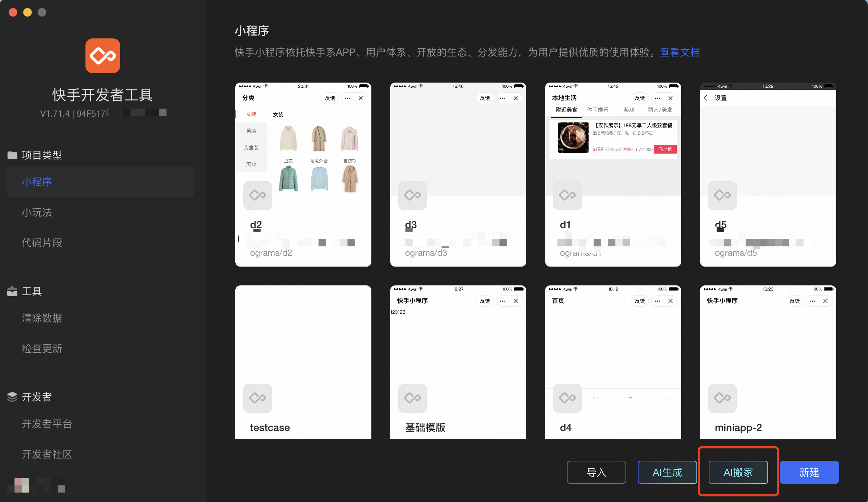The height and width of the screenshot is (502, 868).
Task: Click the layers icon beside 开发者
Action: tap(12, 397)
